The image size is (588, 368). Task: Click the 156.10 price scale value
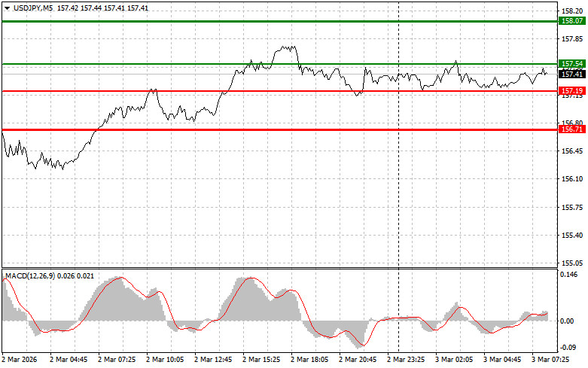[x=570, y=179]
